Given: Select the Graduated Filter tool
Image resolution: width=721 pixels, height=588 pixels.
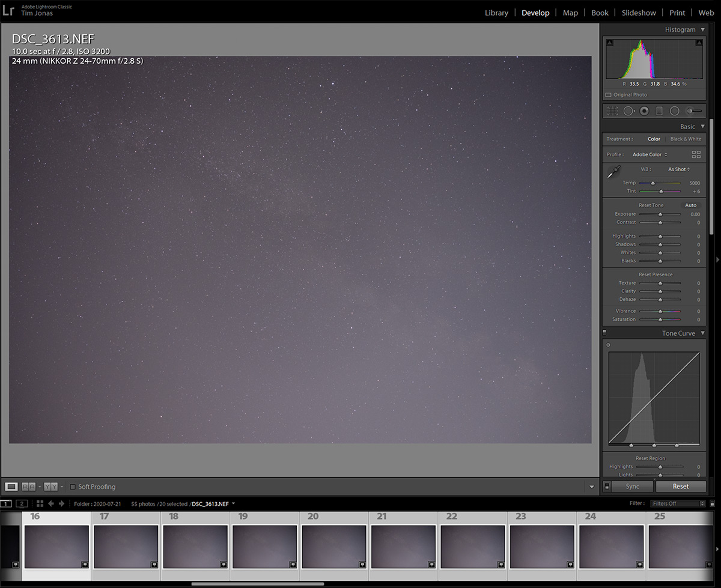Looking at the screenshot, I should pyautogui.click(x=659, y=111).
